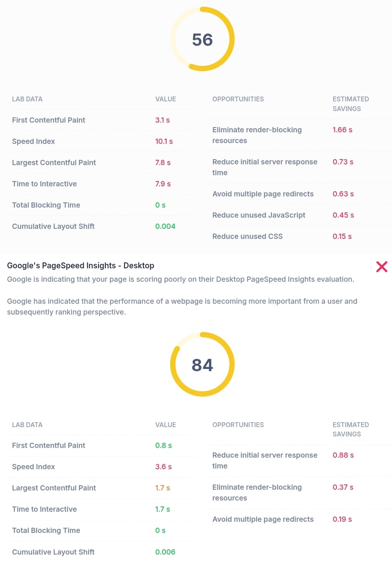This screenshot has height=565, width=392.
Task: Click the red X fail icon
Action: (x=382, y=266)
